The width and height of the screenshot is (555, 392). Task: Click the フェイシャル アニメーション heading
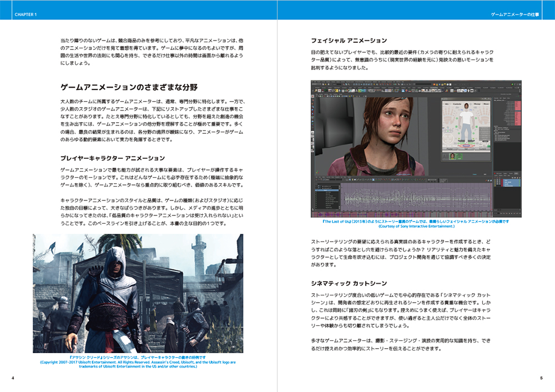click(349, 41)
